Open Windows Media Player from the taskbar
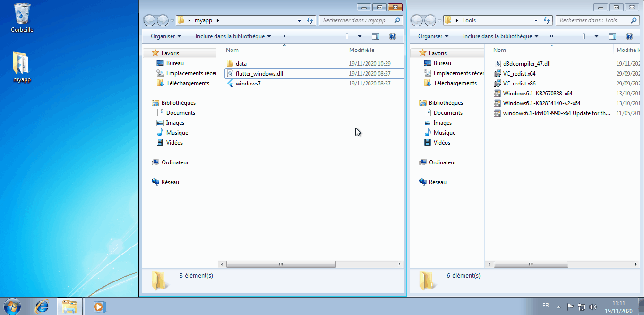The width and height of the screenshot is (644, 315). 99,306
